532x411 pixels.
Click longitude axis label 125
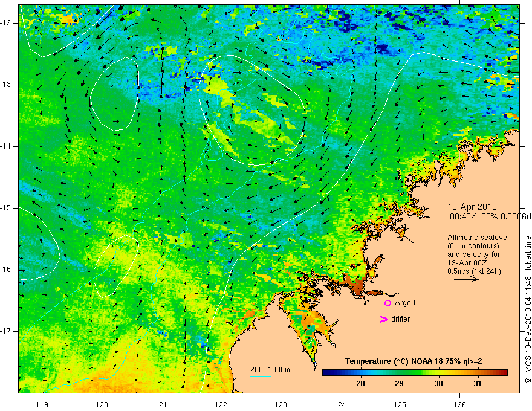click(x=400, y=404)
